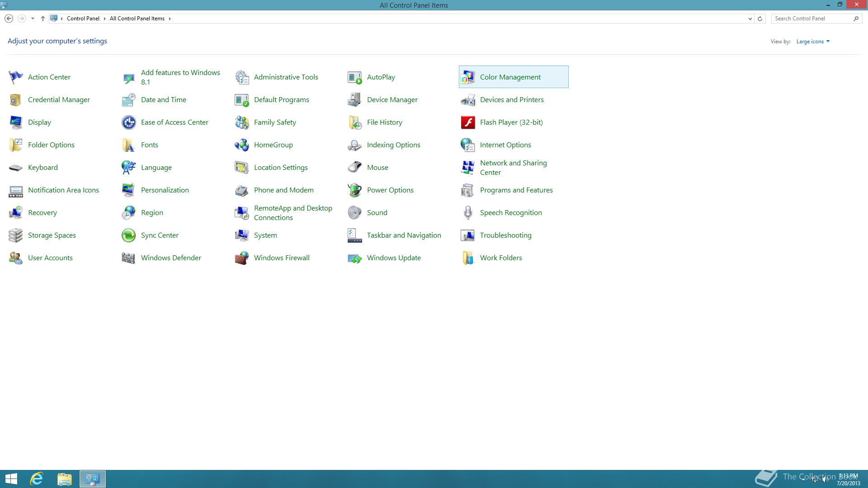Expand the address bar history dropdown arrow
The image size is (868, 488).
pyautogui.click(x=750, y=19)
